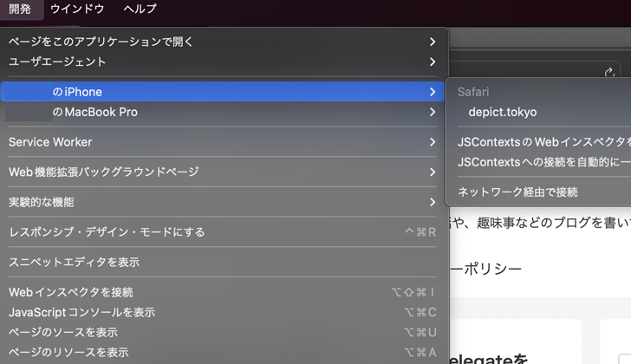This screenshot has height=364, width=631.
Task: Choose JavaScriptコンソールを表示
Action: coord(222,312)
